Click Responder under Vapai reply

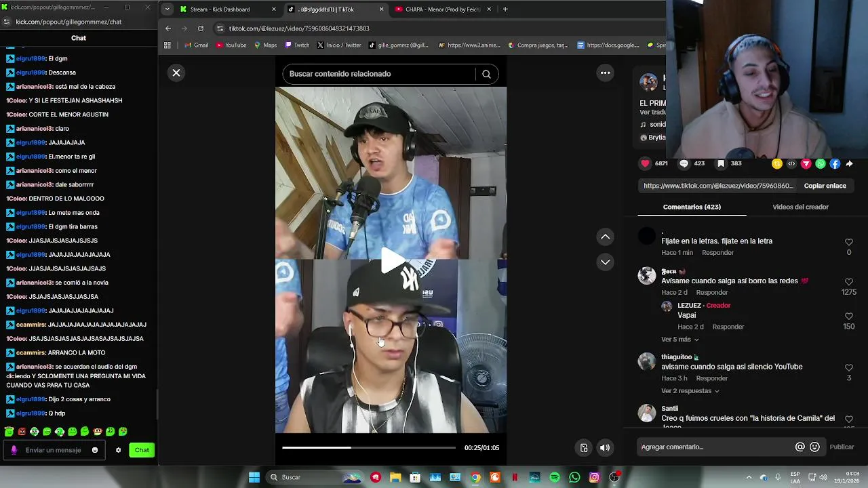tap(728, 327)
